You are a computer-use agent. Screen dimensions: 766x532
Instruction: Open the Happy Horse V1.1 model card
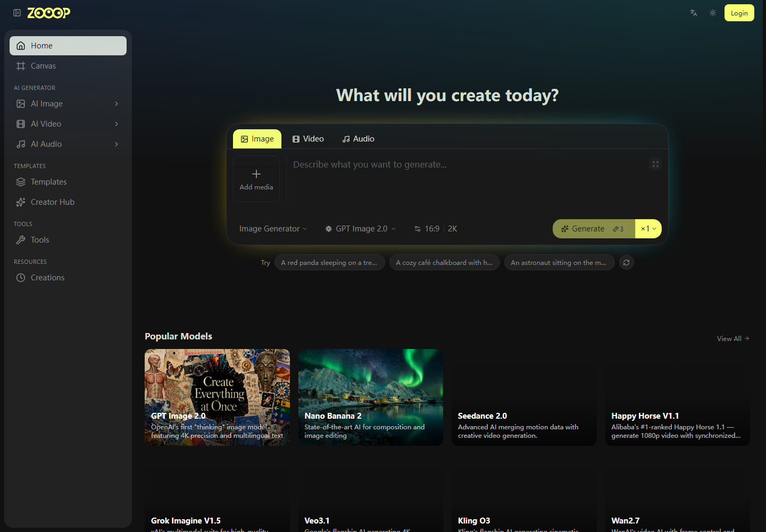[678, 397]
